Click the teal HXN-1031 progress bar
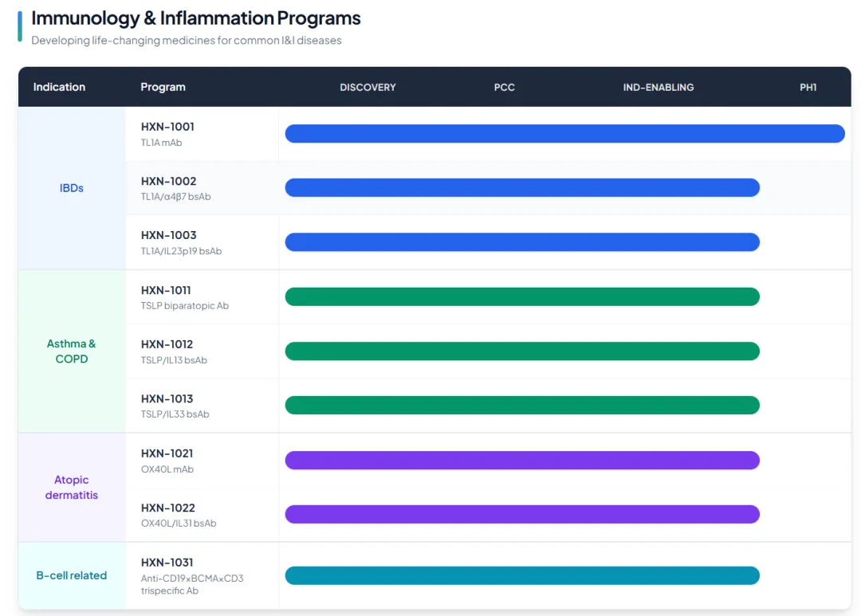861x616 pixels. coord(522,575)
